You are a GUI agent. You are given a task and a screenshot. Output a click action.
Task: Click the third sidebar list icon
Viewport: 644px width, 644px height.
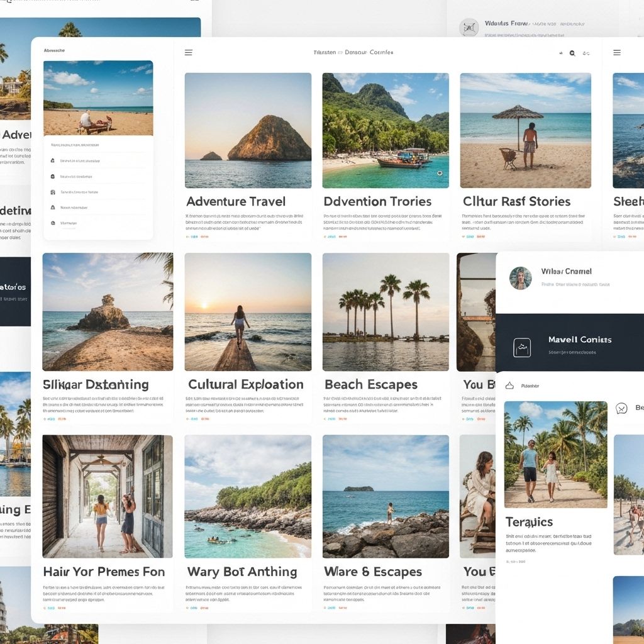(x=52, y=192)
